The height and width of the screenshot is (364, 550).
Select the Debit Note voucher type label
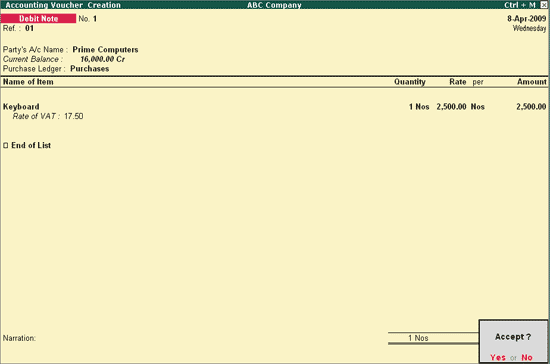(38, 19)
